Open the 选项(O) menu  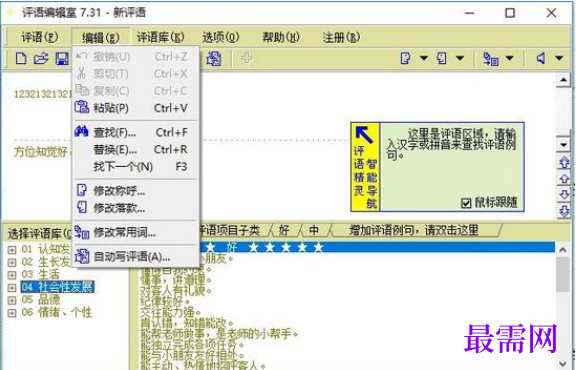pyautogui.click(x=220, y=37)
